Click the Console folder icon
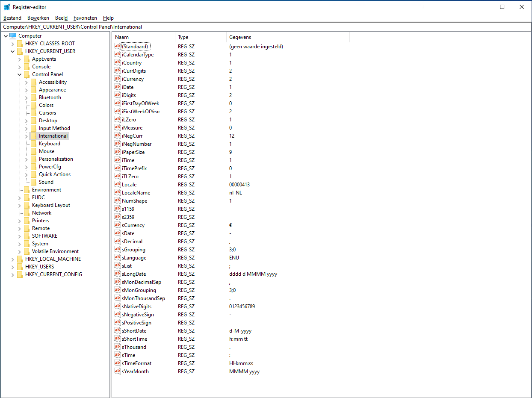 [x=27, y=67]
